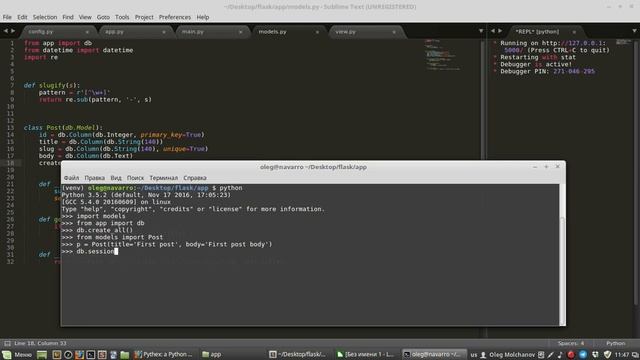Open the tab list dropdown of REPL pane
Viewport: 640px width, 360px height.
[x=635, y=31]
